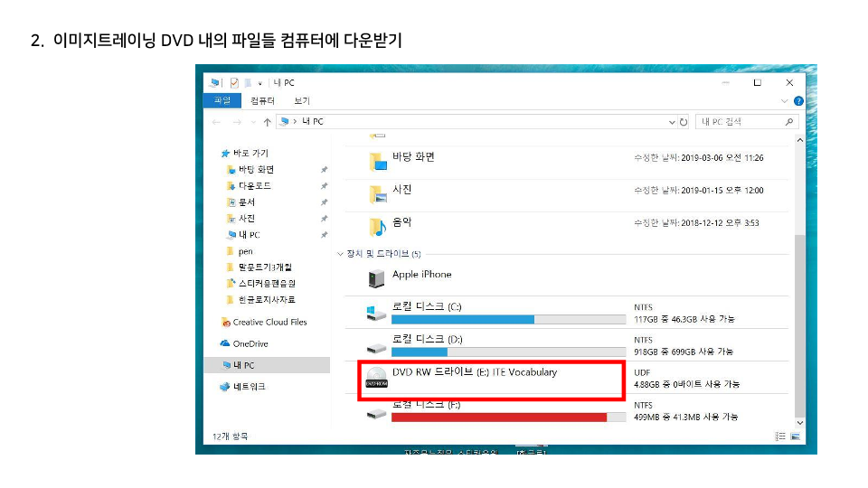868x488 pixels.
Task: Collapse the 장치 및 드라이브 section
Action: coord(340,254)
